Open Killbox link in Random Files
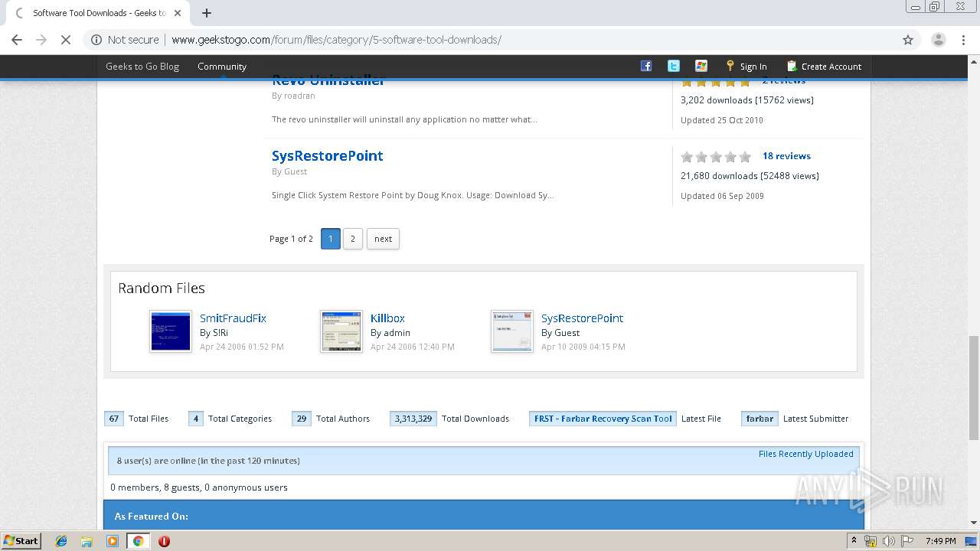This screenshot has height=551, width=980. tap(387, 318)
